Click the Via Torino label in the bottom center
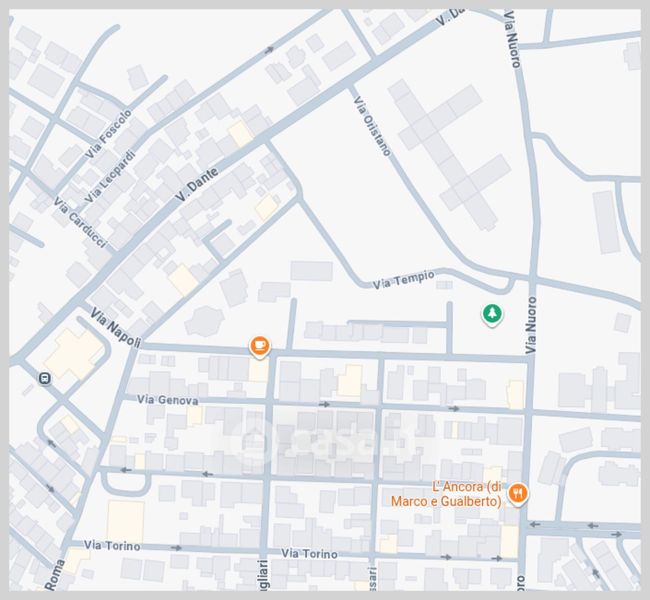The width and height of the screenshot is (650, 600). click(x=311, y=553)
